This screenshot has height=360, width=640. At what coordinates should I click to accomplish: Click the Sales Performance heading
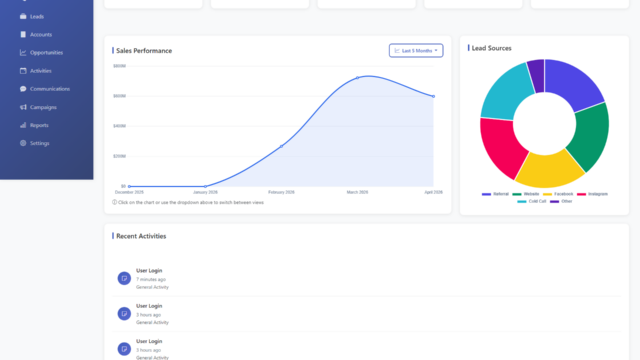[144, 51]
